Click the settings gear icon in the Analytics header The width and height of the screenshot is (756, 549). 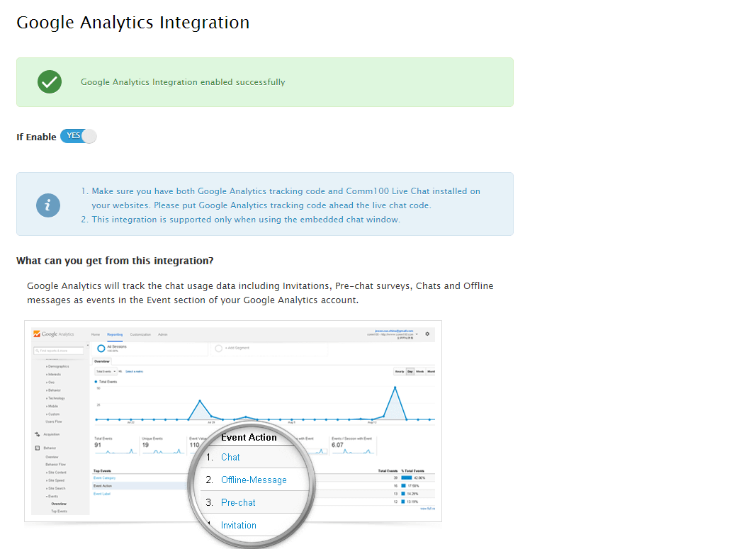click(427, 334)
